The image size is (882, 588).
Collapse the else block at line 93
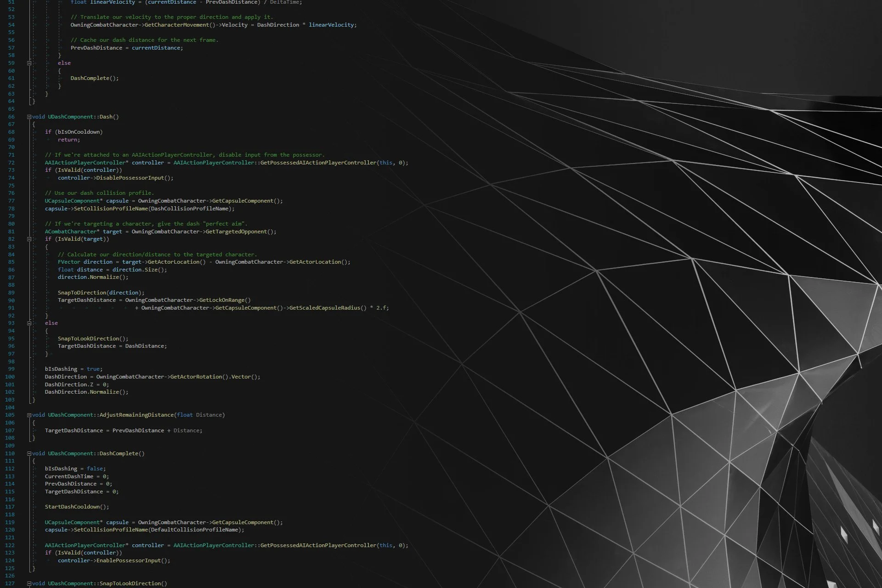coord(29,323)
